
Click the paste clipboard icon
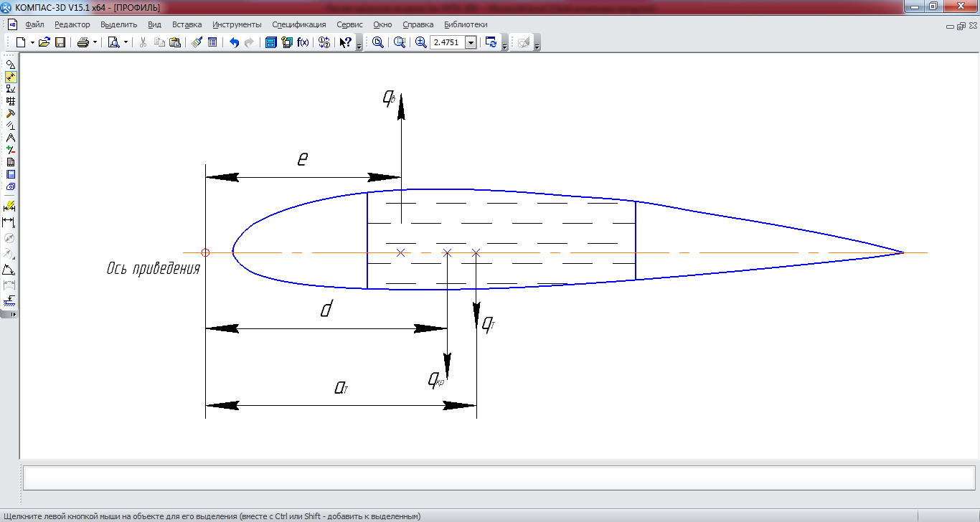tap(174, 42)
